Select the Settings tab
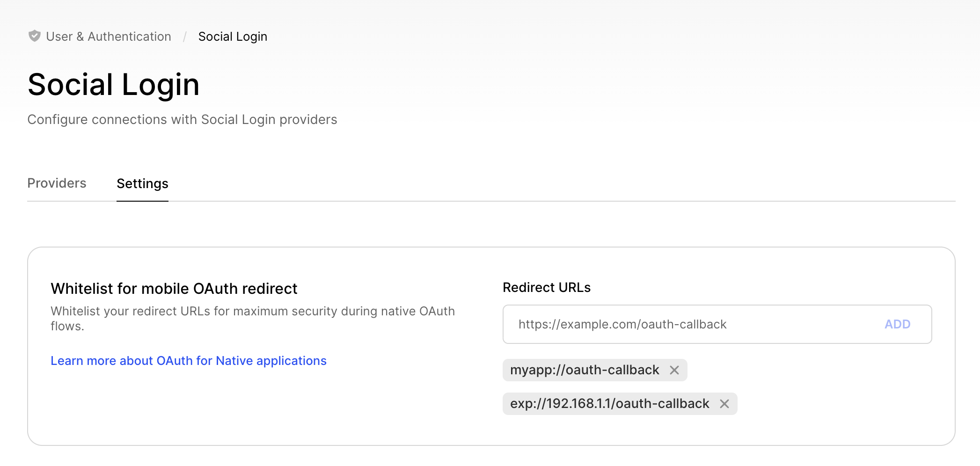Viewport: 980px width, 466px height. pos(142,183)
